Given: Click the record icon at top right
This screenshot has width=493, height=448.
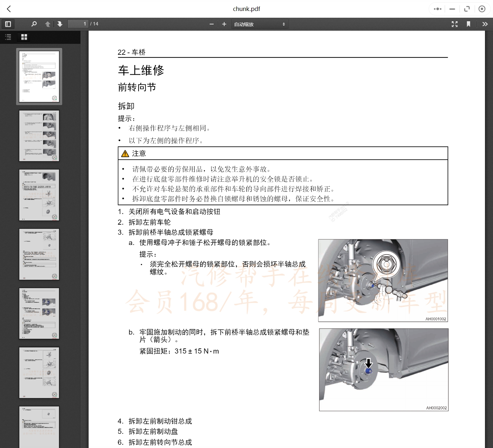Looking at the screenshot, I should (x=482, y=9).
